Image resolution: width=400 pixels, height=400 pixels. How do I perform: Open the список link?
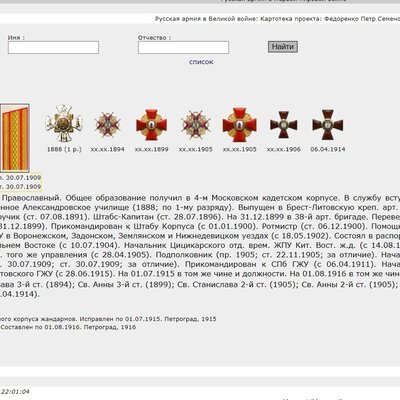[201, 62]
